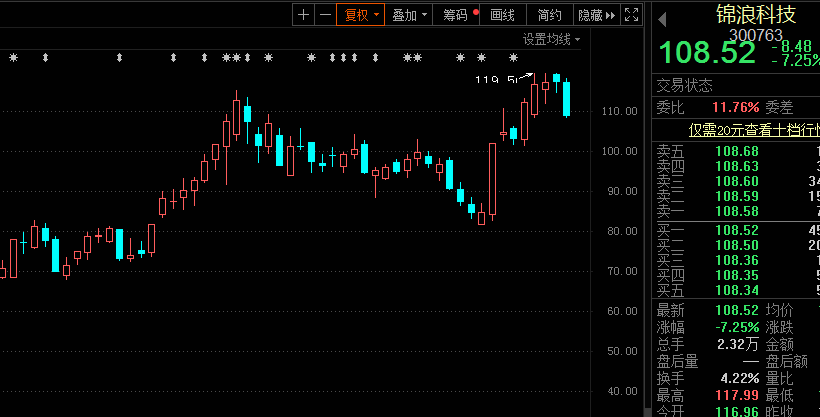Click the plus zoom-in chart icon
This screenshot has width=820, height=417.
pyautogui.click(x=303, y=14)
